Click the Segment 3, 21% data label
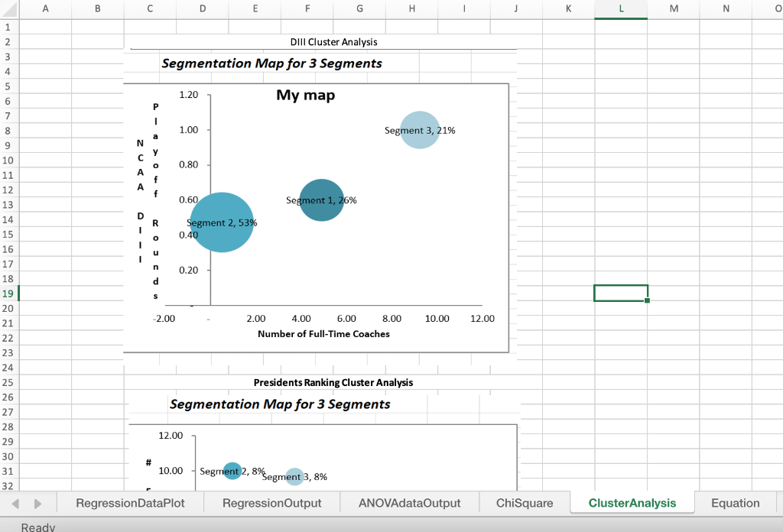The height and width of the screenshot is (532, 783). point(420,130)
